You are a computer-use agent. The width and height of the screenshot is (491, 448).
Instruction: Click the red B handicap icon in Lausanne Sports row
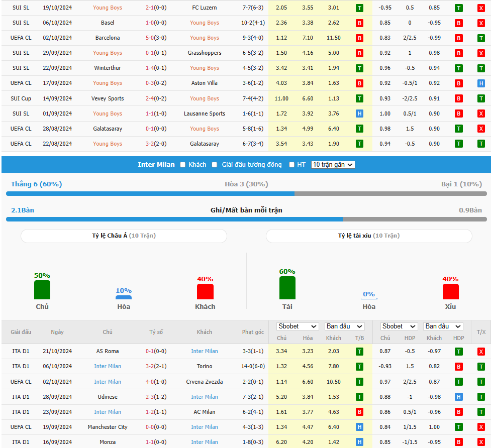pyautogui.click(x=458, y=114)
